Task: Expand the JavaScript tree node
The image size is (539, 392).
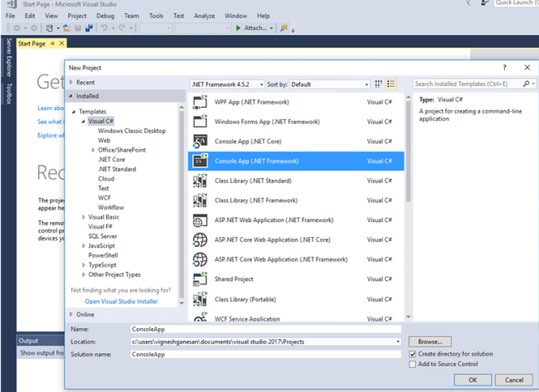Action: click(83, 246)
